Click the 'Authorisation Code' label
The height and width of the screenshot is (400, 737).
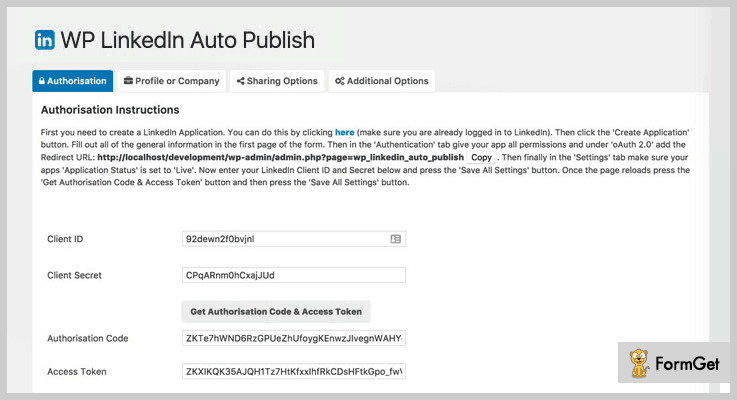87,338
